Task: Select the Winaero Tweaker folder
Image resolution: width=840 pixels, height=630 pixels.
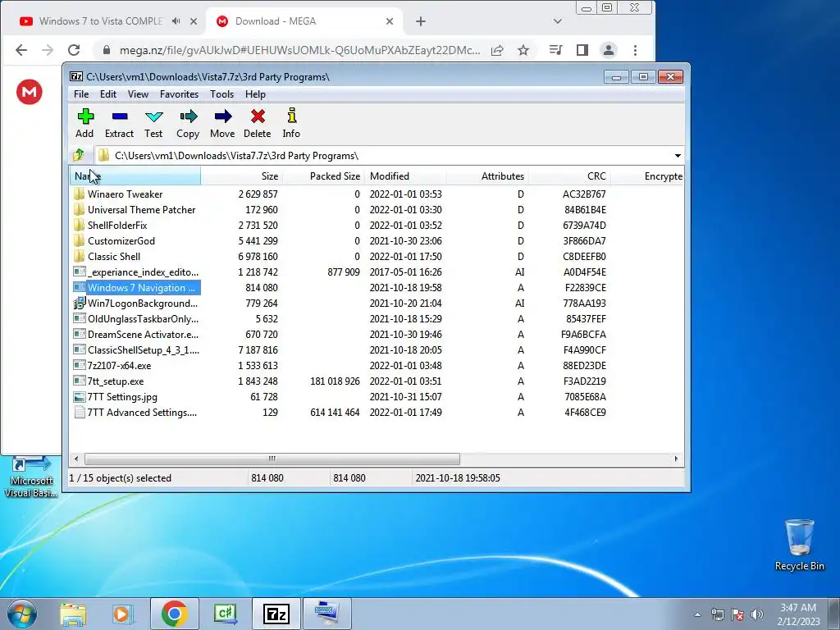Action: click(125, 194)
